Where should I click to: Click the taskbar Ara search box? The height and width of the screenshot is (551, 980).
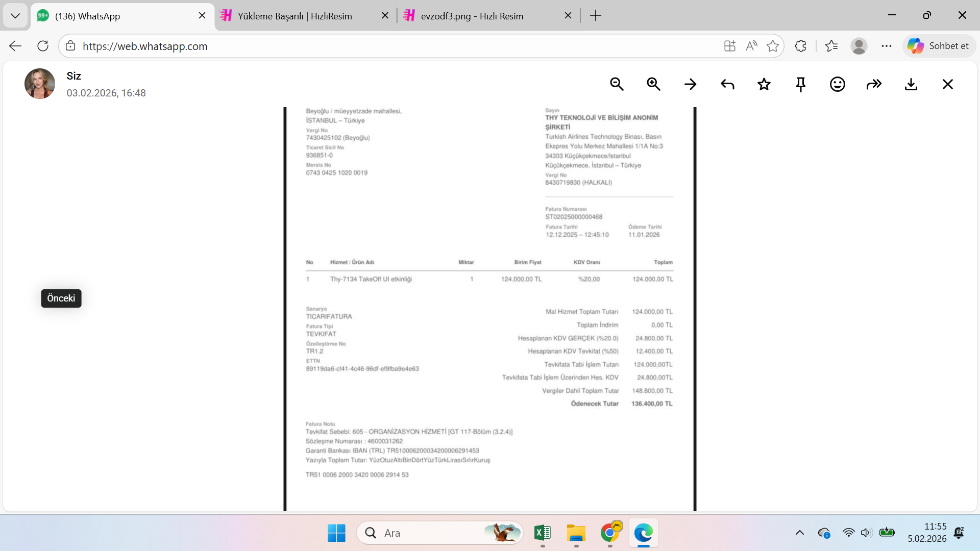[440, 533]
